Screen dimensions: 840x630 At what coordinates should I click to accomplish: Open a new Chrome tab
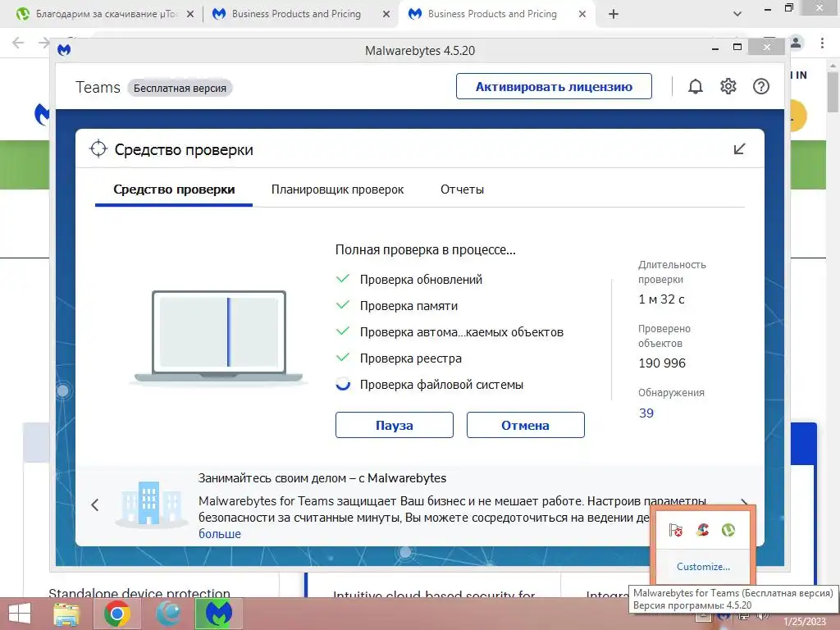coord(614,15)
